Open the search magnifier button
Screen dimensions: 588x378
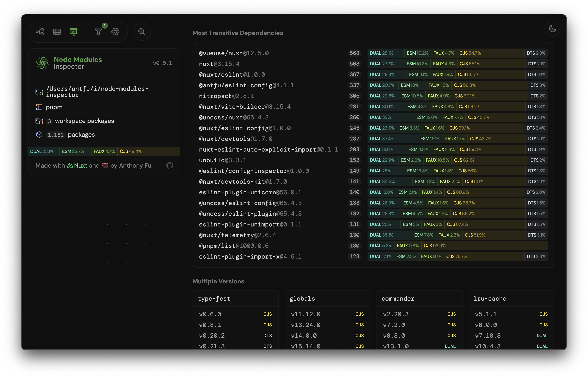pos(142,32)
